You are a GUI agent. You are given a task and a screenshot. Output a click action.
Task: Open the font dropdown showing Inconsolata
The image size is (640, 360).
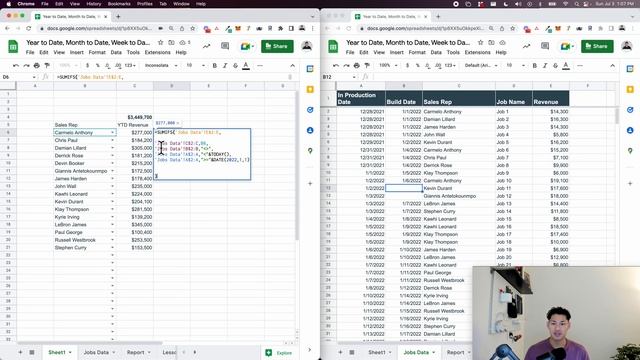coord(161,65)
